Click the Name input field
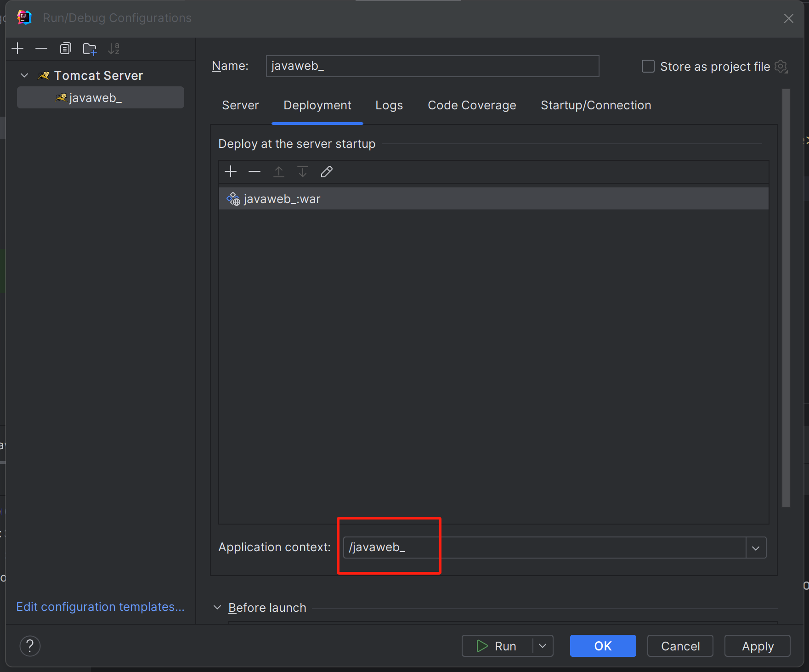Viewport: 809px width, 672px height. tap(432, 66)
